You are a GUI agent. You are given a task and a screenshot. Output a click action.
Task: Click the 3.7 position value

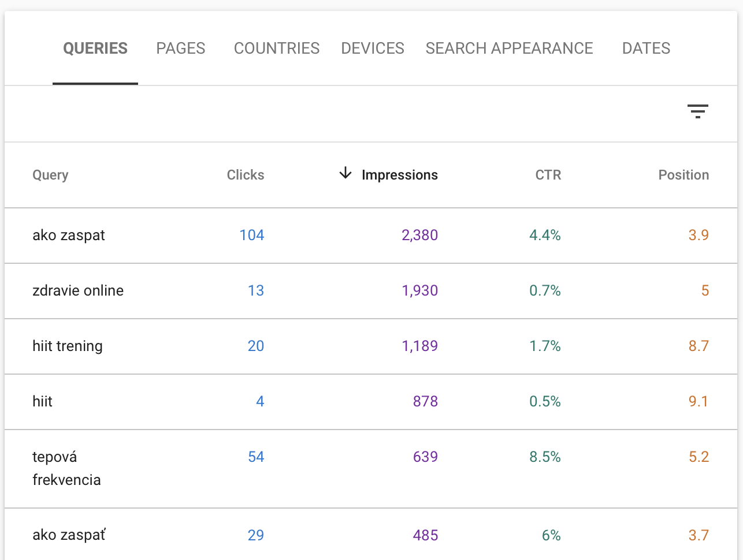point(699,535)
